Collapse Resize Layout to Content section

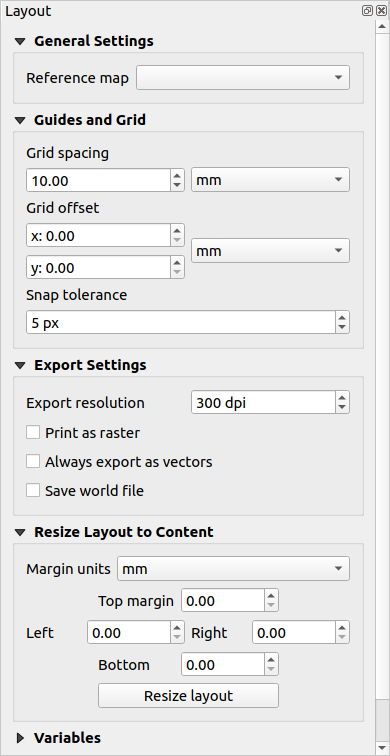[20, 532]
